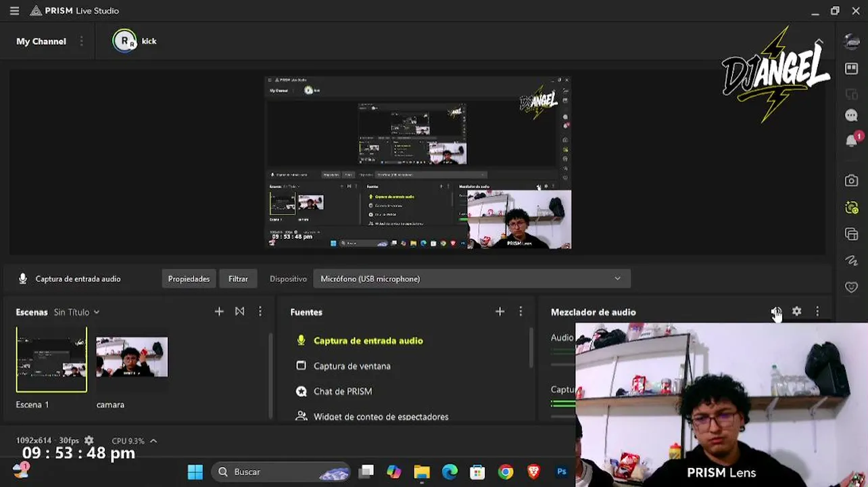Image resolution: width=868 pixels, height=487 pixels.
Task: Open the Micrófono (USB microphone) device dropdown
Action: click(472, 279)
